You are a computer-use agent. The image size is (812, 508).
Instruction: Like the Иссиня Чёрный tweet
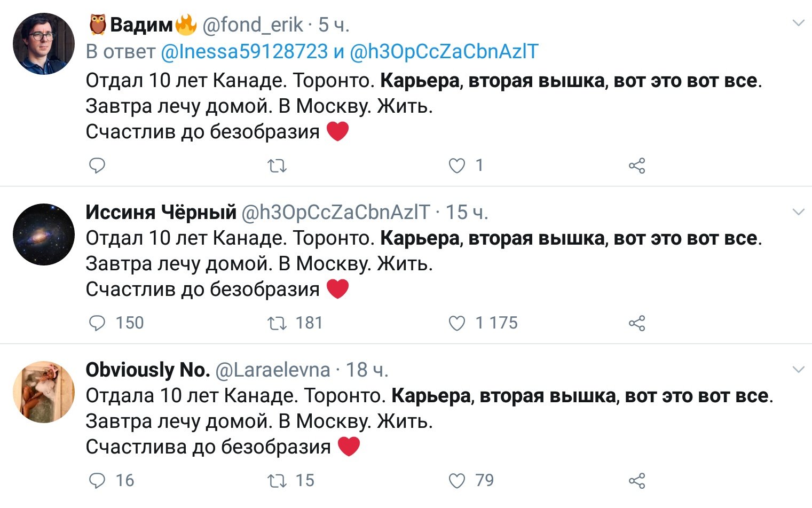point(457,323)
